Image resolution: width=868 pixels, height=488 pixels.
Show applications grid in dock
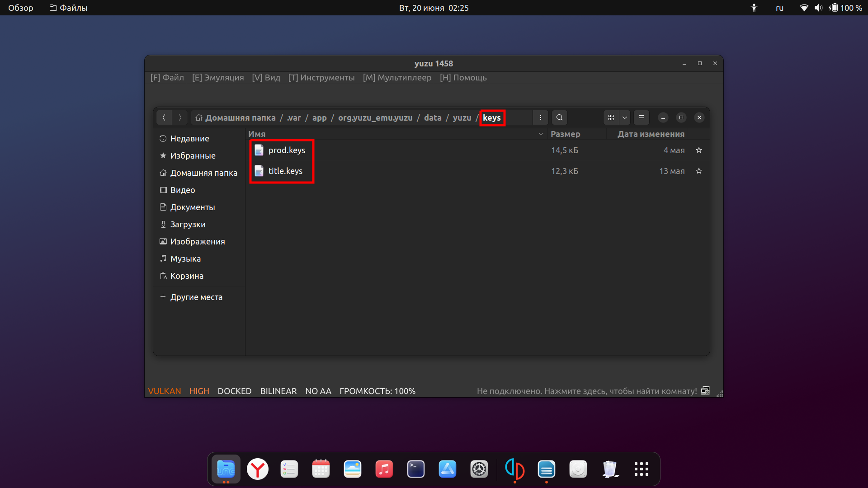642,469
